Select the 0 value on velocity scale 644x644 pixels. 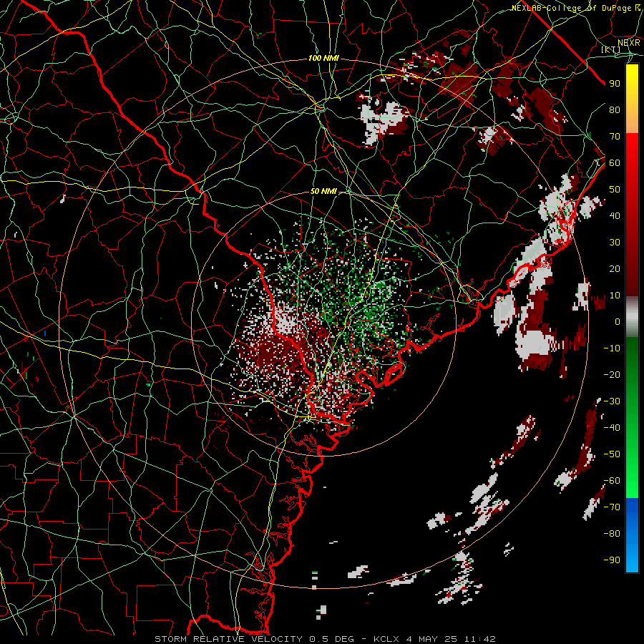click(618, 321)
